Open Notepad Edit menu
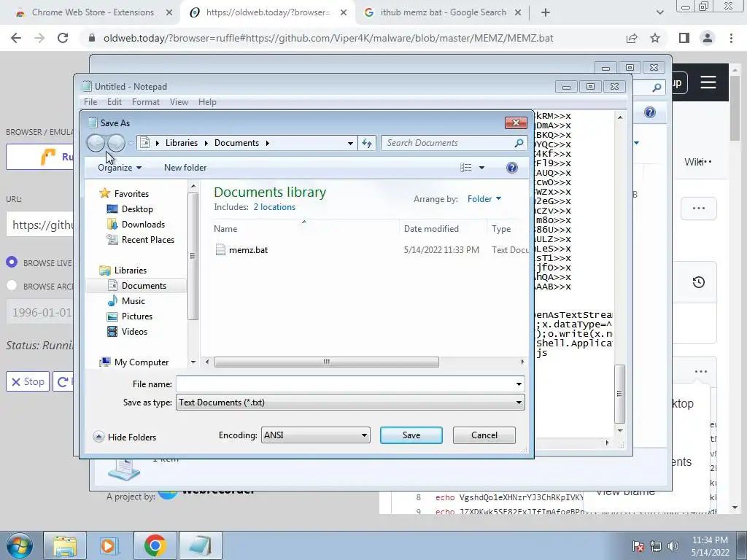This screenshot has height=560, width=747. [115, 102]
